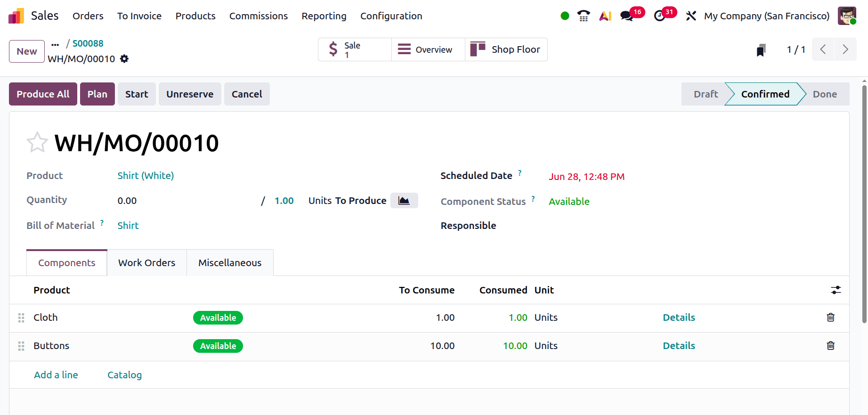Open the My Company (San Francisco) switcher

pyautogui.click(x=767, y=16)
